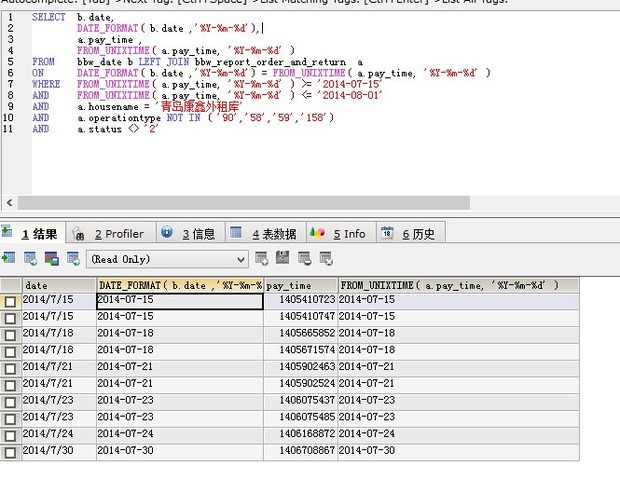This screenshot has width=620, height=493.
Task: Click the WHERE keyword on line 7
Action: (x=46, y=84)
